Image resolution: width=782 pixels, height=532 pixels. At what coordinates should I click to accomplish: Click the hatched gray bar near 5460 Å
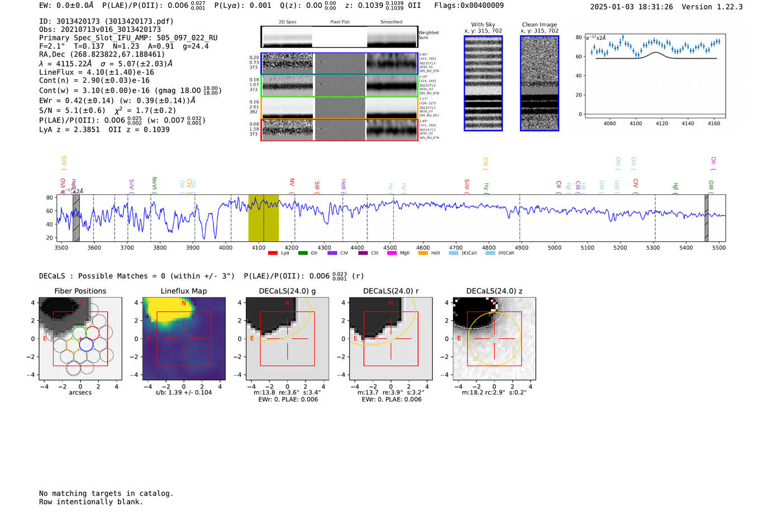coord(706,218)
